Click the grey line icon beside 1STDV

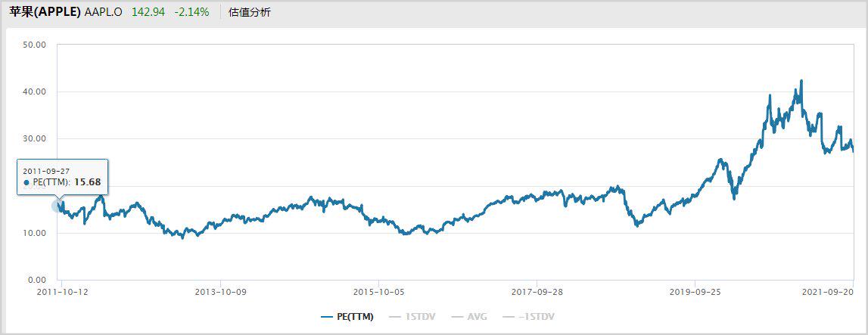pyautogui.click(x=394, y=317)
